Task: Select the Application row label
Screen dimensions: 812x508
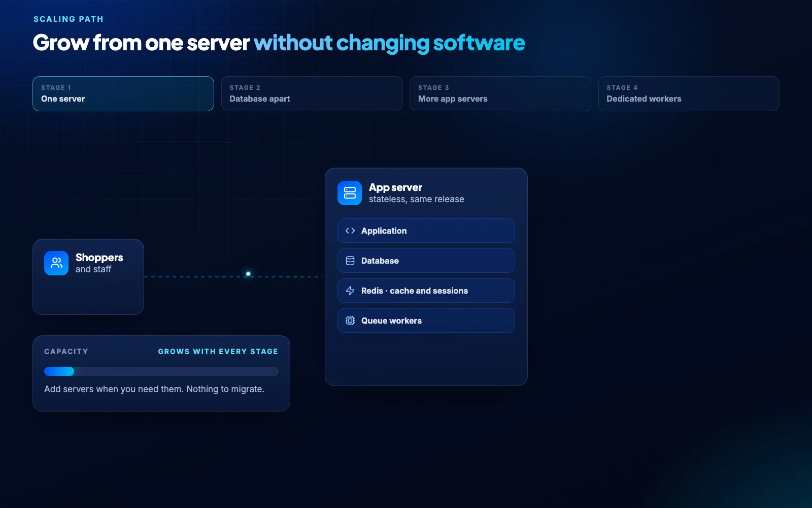Action: tap(384, 231)
